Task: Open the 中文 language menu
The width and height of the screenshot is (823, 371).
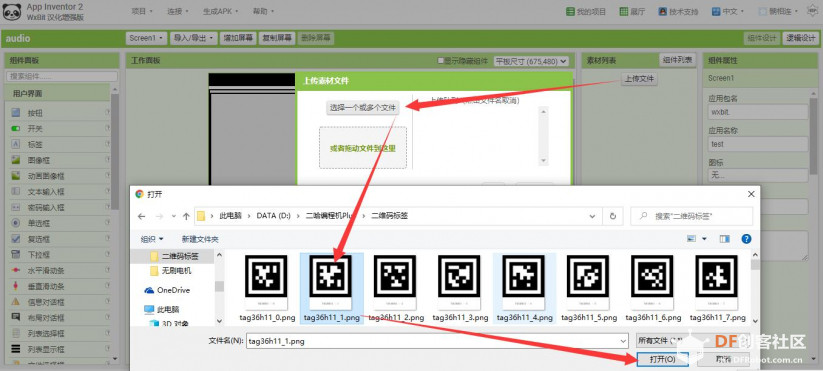Action: coord(728,12)
